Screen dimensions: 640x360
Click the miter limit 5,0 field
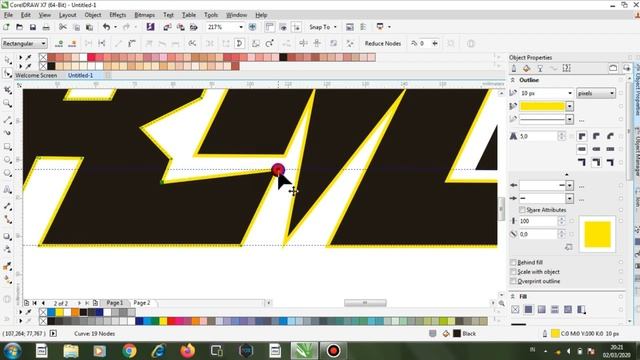point(538,136)
